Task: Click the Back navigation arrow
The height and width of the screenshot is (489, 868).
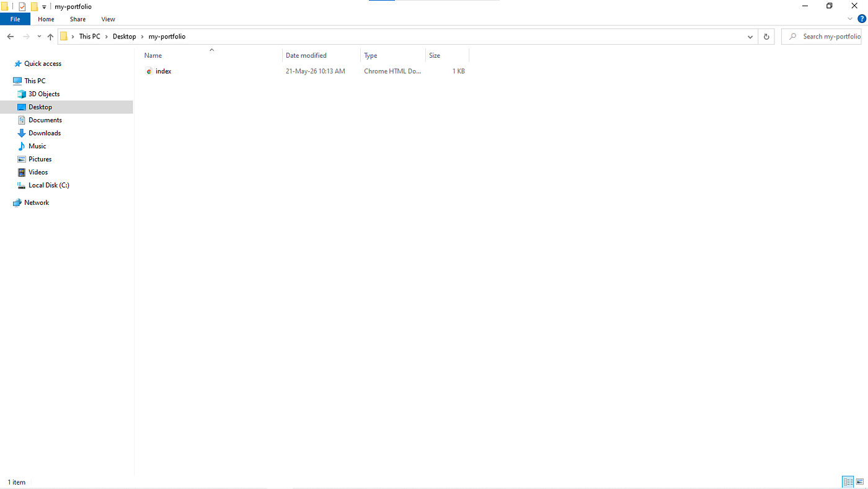Action: (11, 37)
